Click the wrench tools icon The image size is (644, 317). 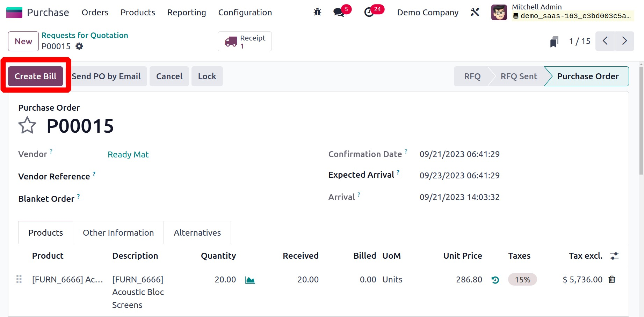[475, 12]
